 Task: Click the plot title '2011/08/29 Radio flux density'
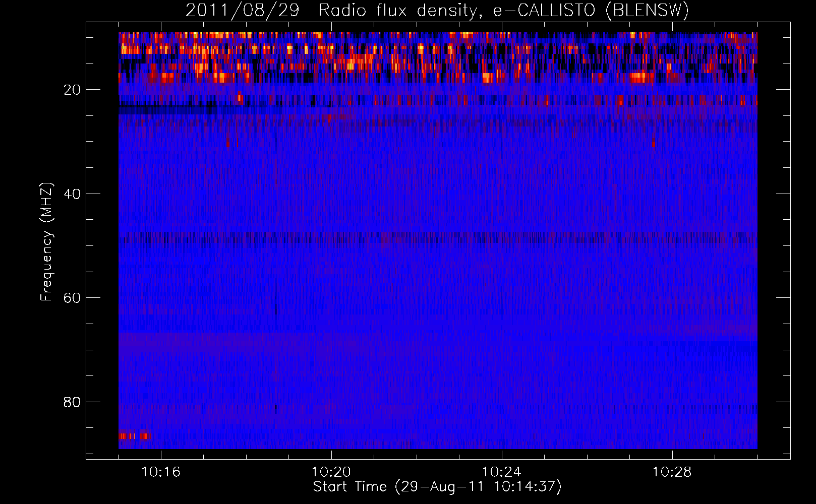437,10
